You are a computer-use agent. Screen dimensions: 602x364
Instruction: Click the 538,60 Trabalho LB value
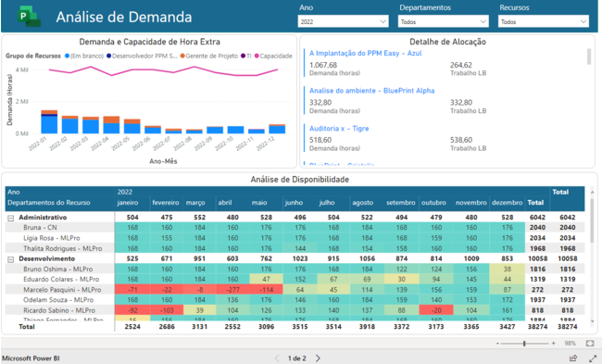(461, 140)
